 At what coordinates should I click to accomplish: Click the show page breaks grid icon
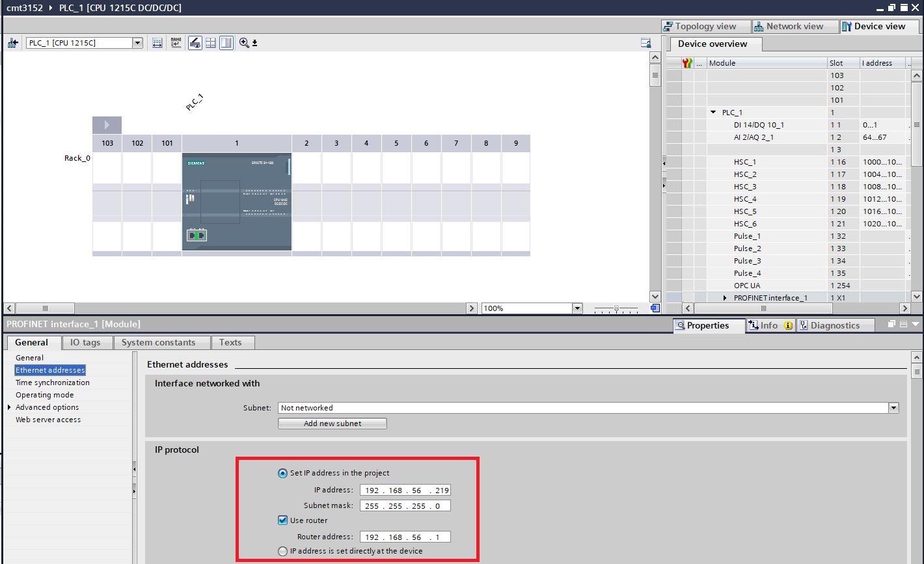click(211, 43)
